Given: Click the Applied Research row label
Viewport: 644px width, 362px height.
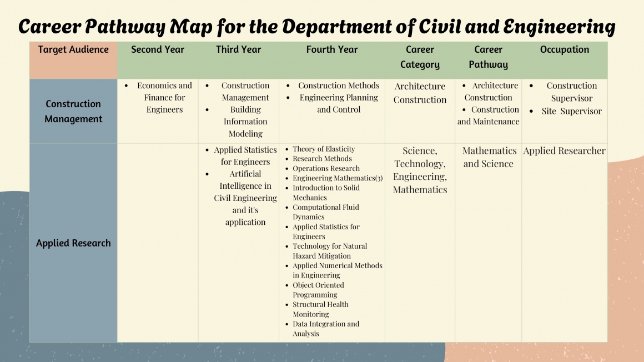Looking at the screenshot, I should pyautogui.click(x=73, y=243).
